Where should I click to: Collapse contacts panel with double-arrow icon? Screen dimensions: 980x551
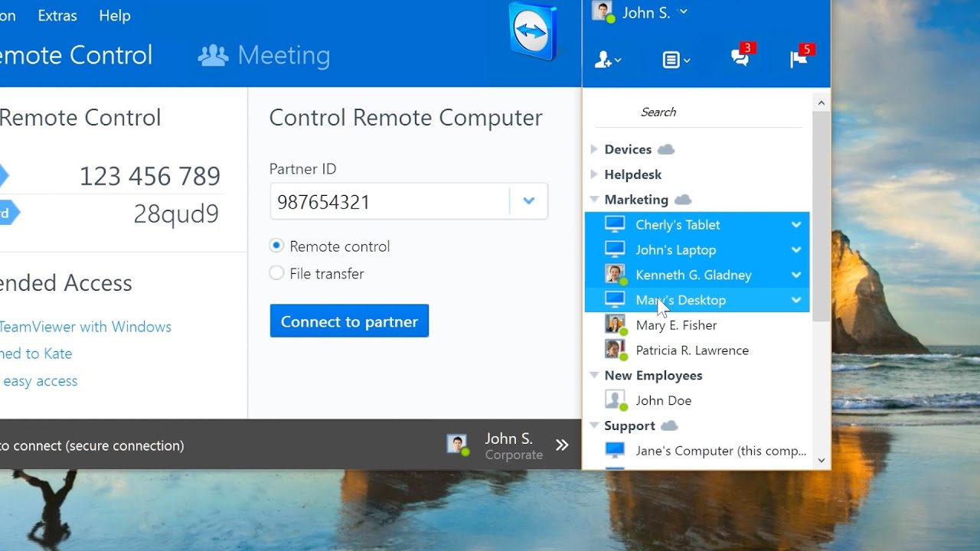point(562,445)
